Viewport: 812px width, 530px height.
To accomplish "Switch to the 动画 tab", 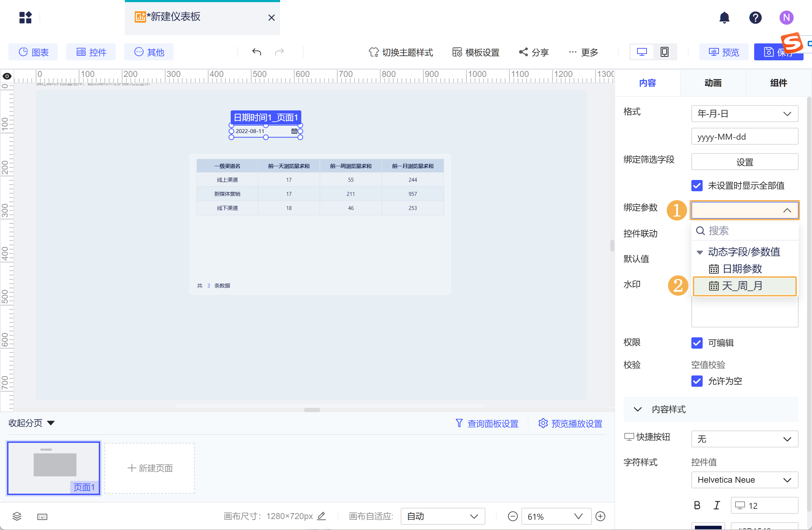I will click(713, 83).
